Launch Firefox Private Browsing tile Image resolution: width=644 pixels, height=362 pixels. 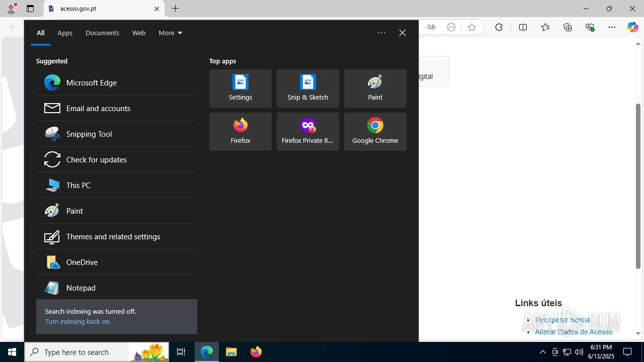tap(308, 132)
